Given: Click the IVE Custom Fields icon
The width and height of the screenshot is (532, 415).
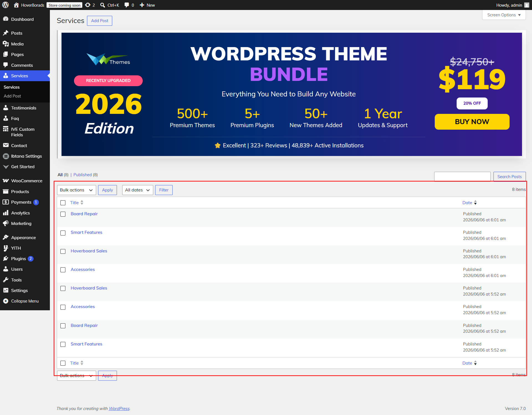Looking at the screenshot, I should click(x=6, y=129).
